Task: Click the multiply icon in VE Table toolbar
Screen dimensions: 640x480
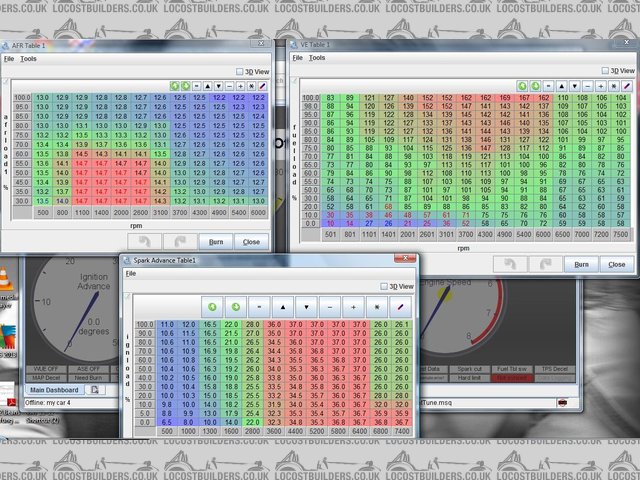Action: pos(613,86)
